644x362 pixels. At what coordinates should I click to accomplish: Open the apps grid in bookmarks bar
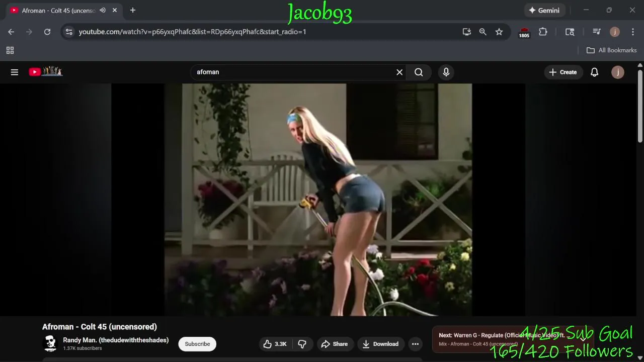pyautogui.click(x=10, y=50)
